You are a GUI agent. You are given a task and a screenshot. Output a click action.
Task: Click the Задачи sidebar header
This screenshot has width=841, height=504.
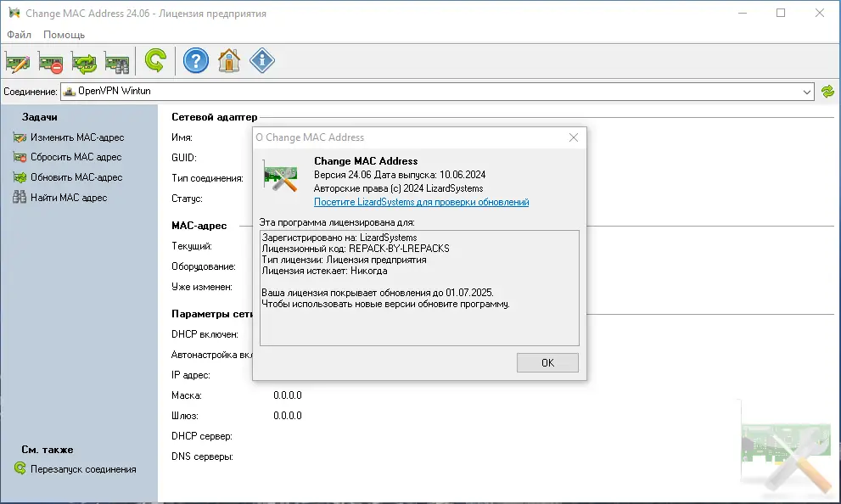39,117
